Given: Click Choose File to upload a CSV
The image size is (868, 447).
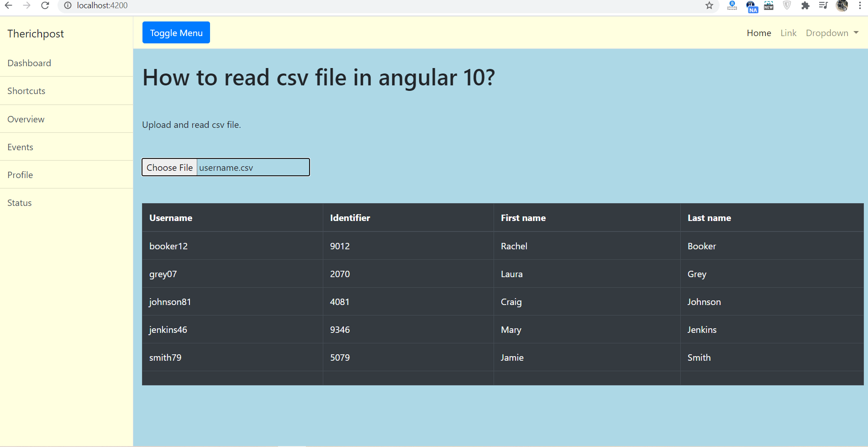Looking at the screenshot, I should (169, 167).
